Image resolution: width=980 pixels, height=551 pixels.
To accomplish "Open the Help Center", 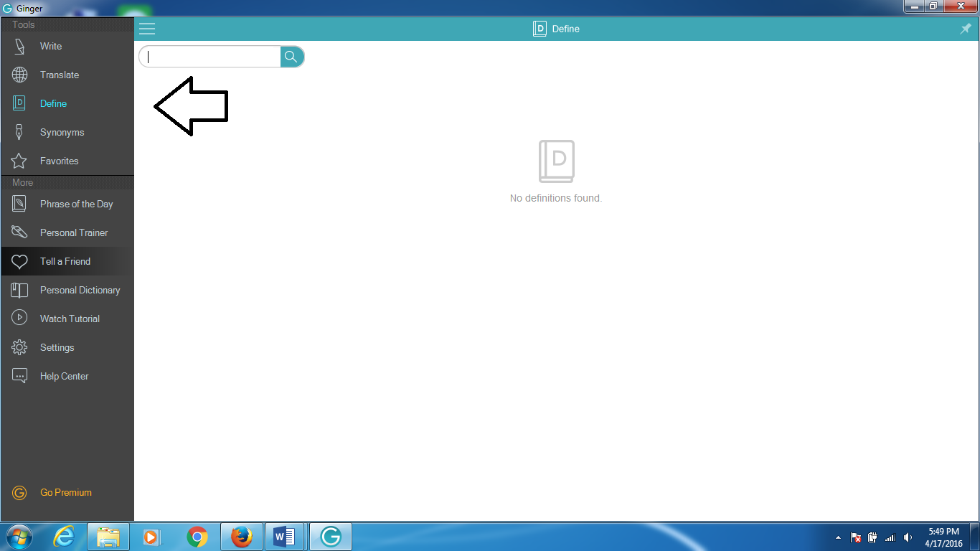I will pyautogui.click(x=65, y=376).
